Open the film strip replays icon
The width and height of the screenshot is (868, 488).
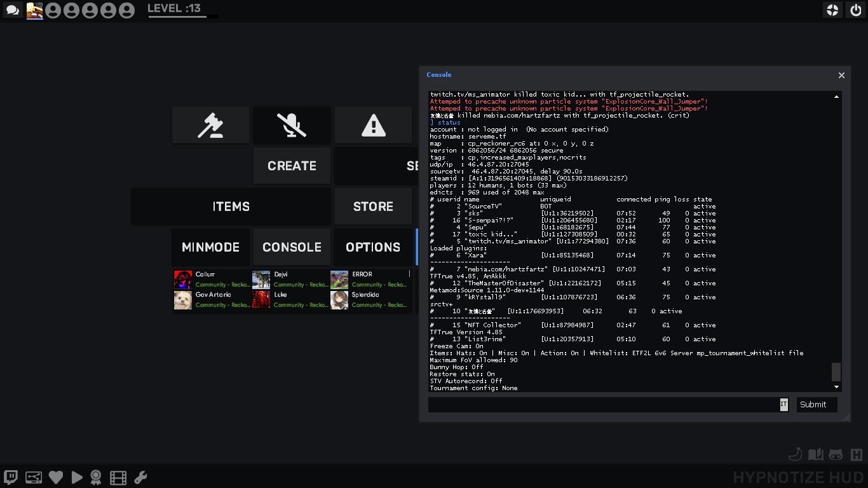pyautogui.click(x=118, y=477)
